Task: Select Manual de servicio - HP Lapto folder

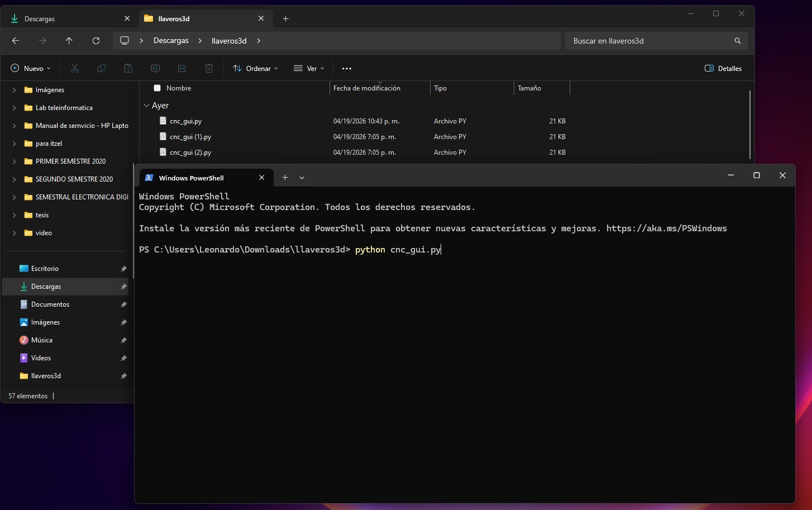Action: 82,126
